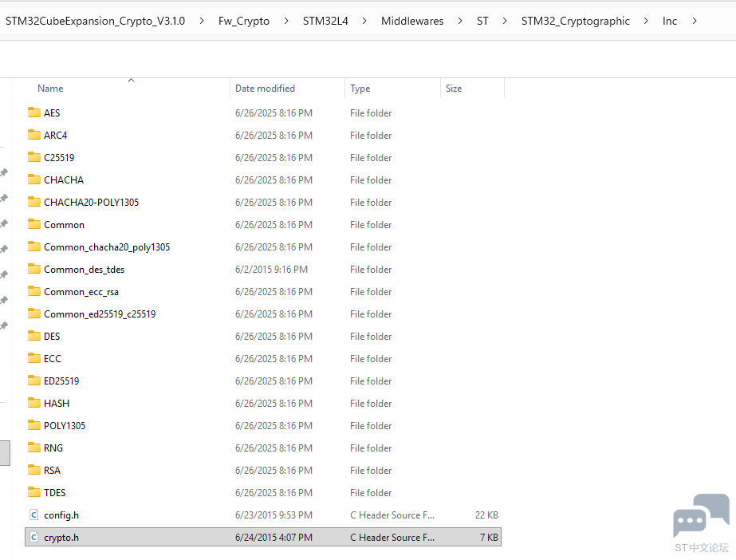Screen dimensions: 736x560
Task: Select the config.h header file icon
Action: pos(33,515)
